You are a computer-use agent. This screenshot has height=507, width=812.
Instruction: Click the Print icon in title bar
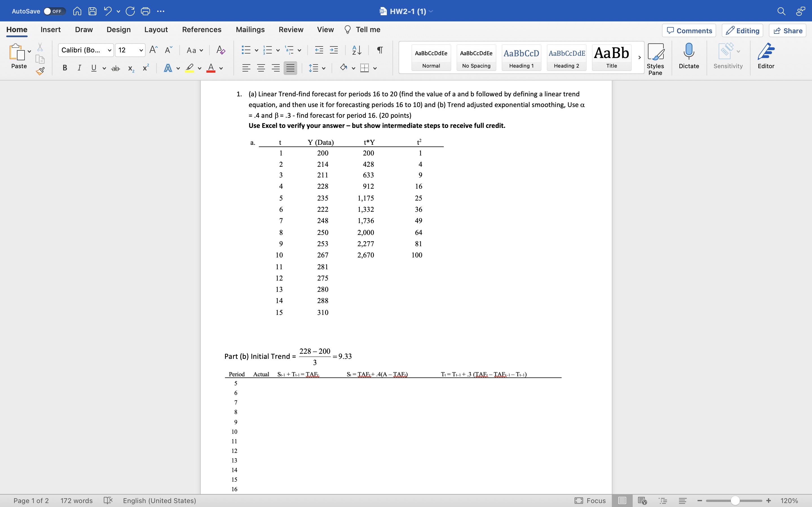click(145, 11)
